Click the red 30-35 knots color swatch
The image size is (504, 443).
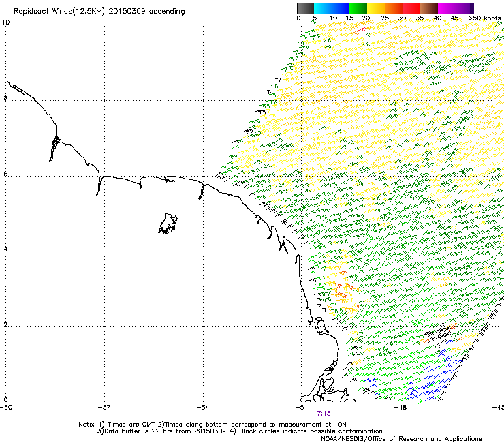[411, 8]
